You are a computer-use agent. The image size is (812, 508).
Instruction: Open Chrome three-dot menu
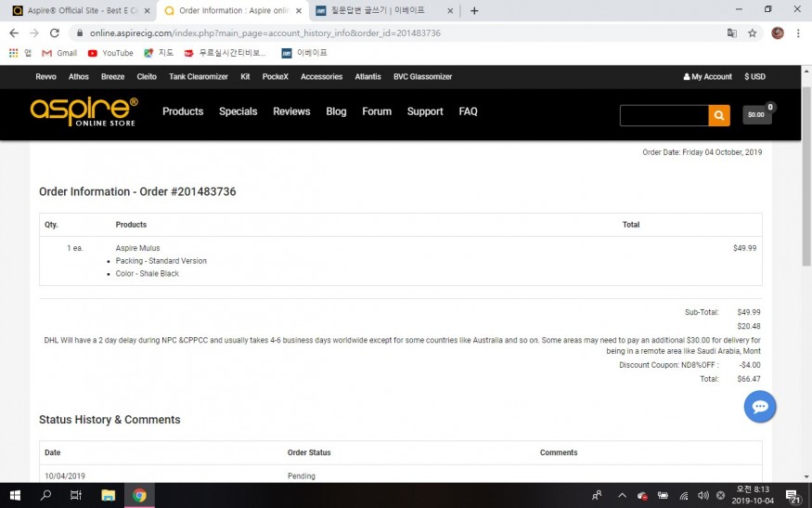point(798,33)
